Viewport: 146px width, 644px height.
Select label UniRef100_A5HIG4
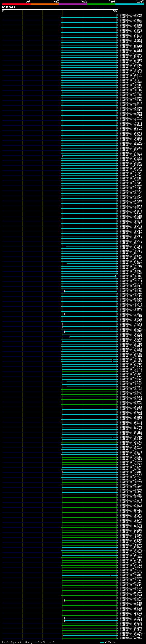[131, 40]
